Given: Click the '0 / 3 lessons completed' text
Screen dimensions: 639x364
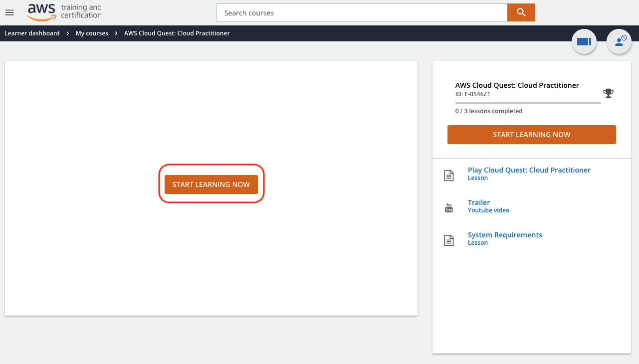Looking at the screenshot, I should [489, 111].
